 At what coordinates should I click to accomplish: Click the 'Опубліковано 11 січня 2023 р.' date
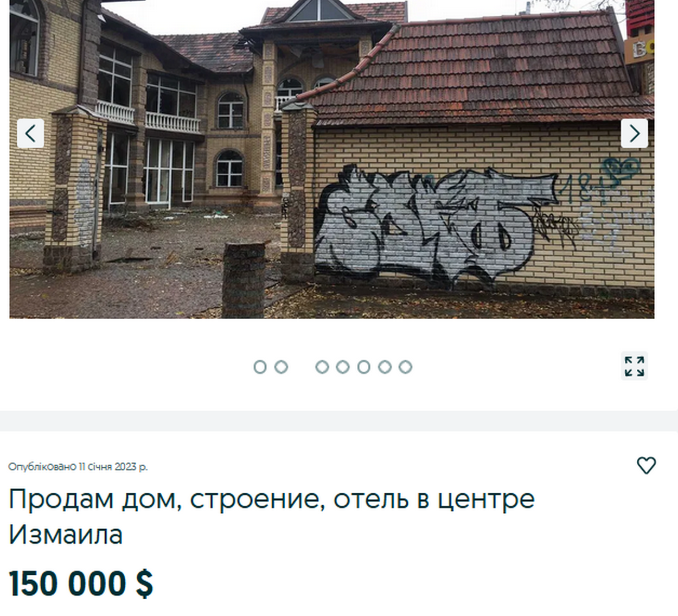[x=78, y=467]
